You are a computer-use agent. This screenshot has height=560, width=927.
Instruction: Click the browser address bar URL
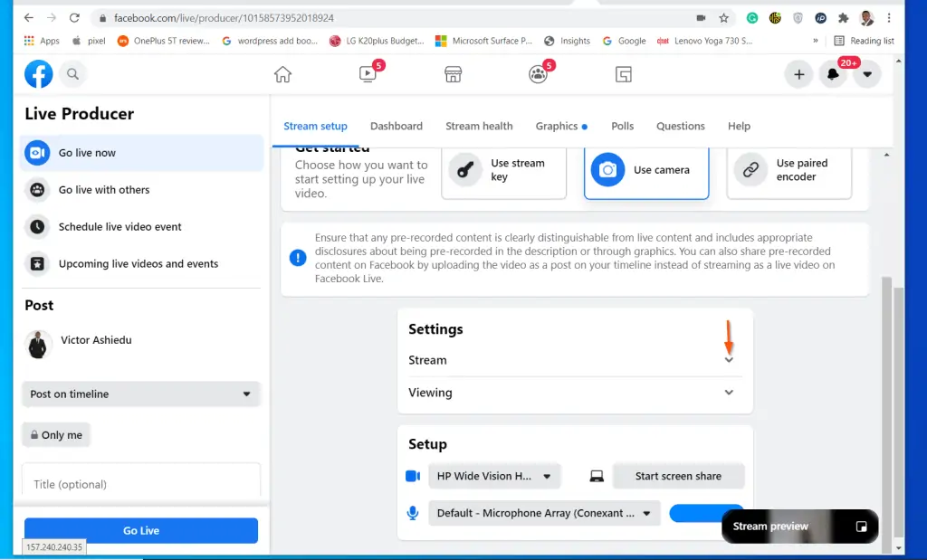(x=225, y=18)
